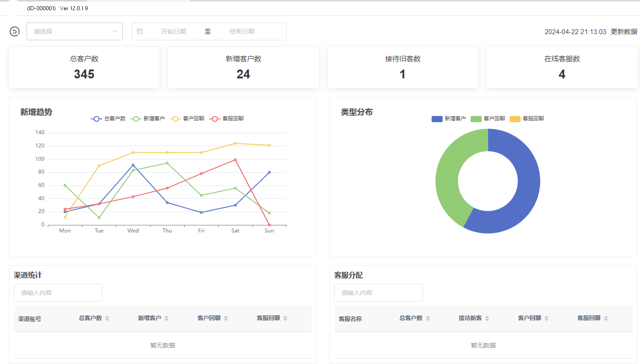
Task: Open the 请选择 dropdown selector
Action: pyautogui.click(x=74, y=31)
